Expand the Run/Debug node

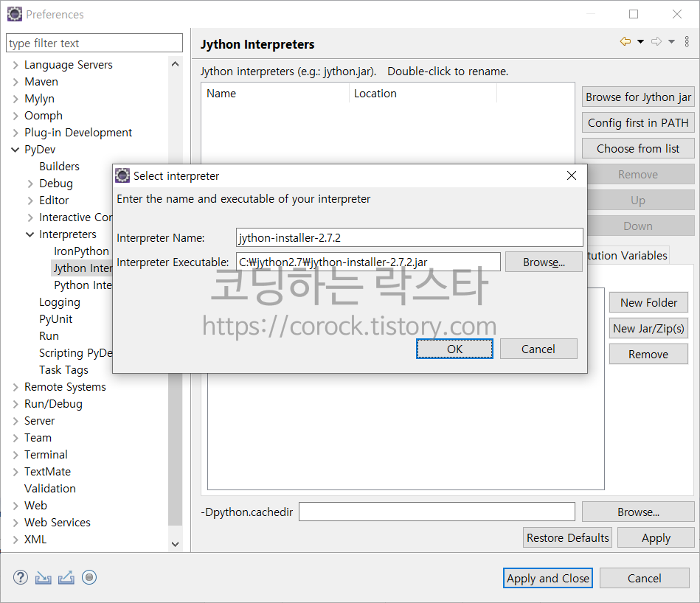[15, 404]
